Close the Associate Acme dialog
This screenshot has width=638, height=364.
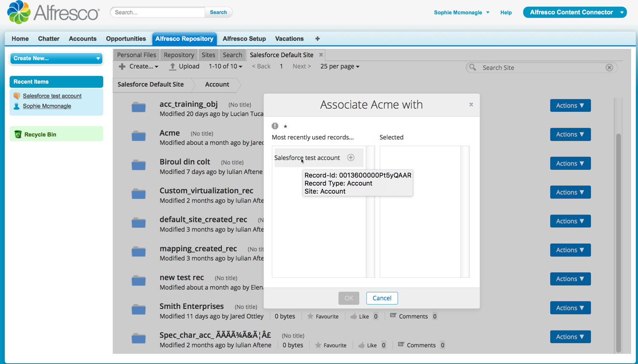(x=471, y=104)
